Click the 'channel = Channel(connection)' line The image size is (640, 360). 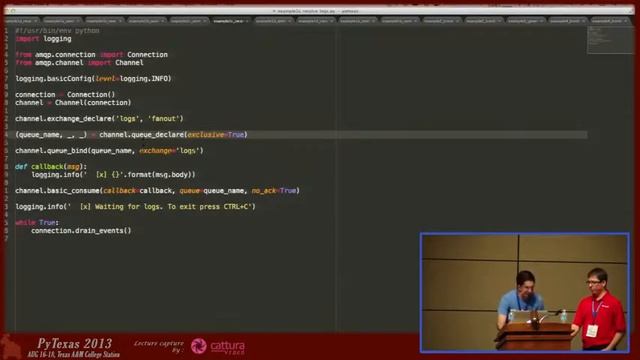[73, 103]
